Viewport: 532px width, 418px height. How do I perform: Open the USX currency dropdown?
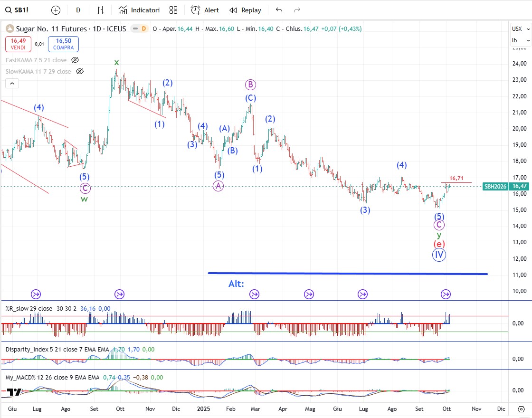(x=521, y=29)
